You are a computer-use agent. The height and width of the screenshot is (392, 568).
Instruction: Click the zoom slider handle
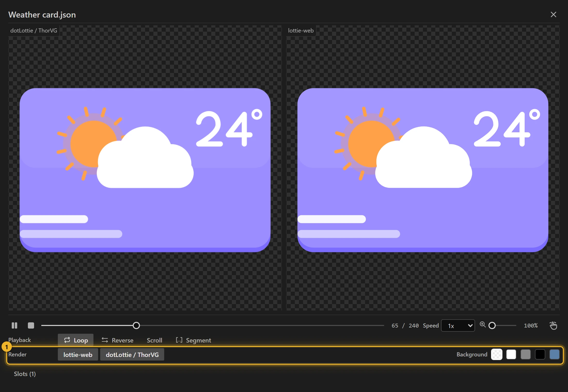click(492, 325)
